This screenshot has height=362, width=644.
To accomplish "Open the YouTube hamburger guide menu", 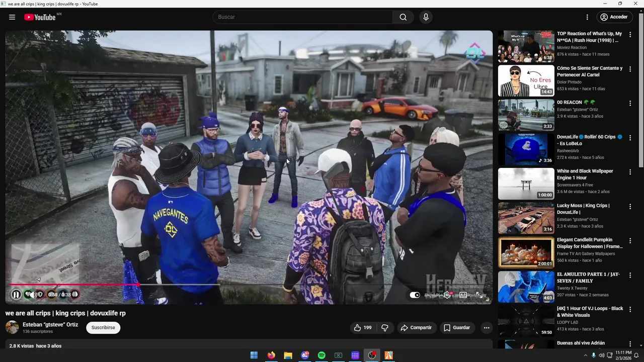I will tap(12, 17).
